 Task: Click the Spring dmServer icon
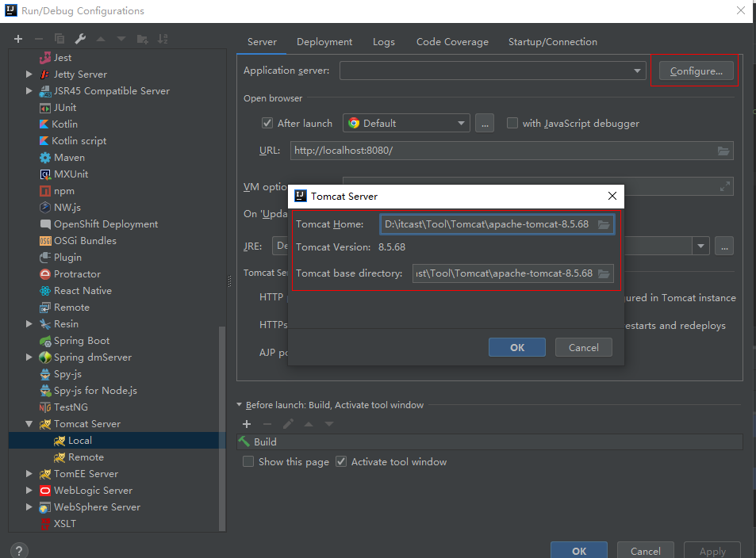click(x=45, y=357)
